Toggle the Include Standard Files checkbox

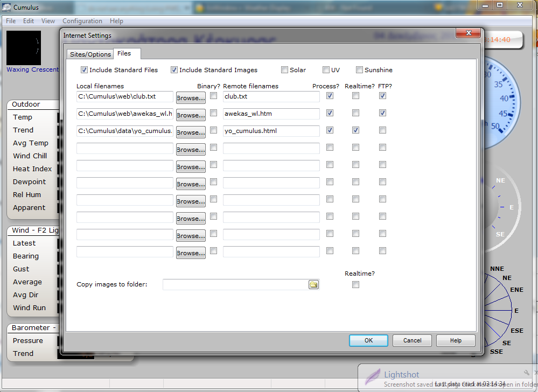84,70
